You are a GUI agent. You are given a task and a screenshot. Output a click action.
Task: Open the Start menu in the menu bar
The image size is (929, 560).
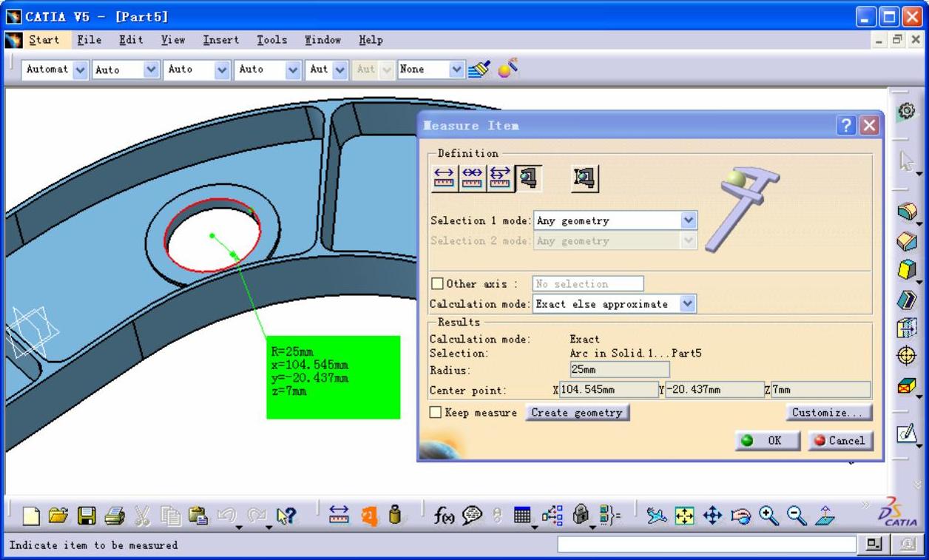(x=44, y=40)
